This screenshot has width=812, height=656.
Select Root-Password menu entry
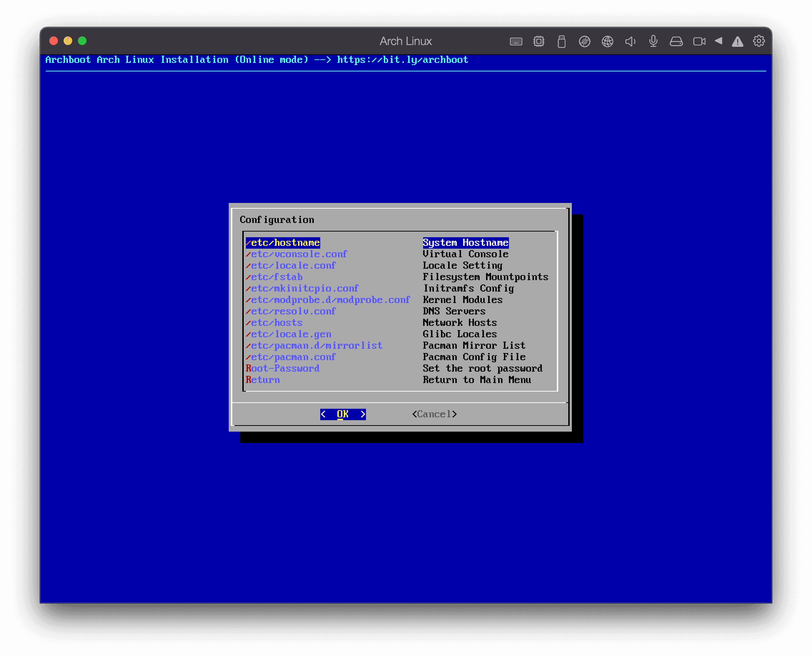point(282,368)
